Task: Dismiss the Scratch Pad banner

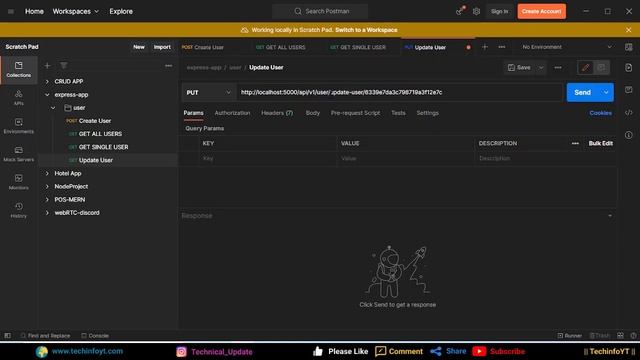Action: (x=629, y=30)
